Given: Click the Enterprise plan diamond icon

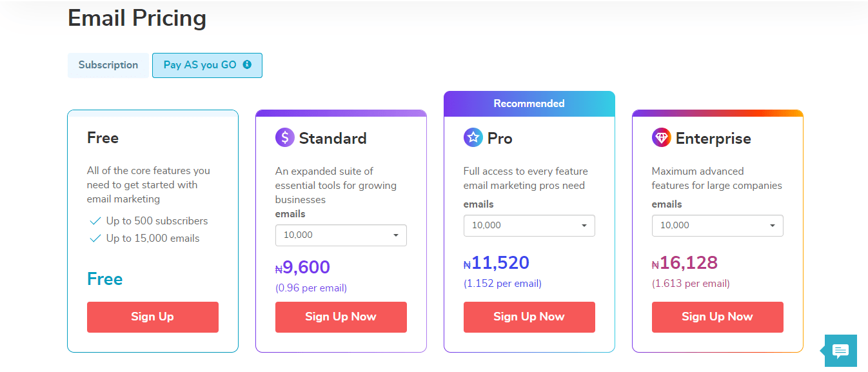Looking at the screenshot, I should (x=662, y=137).
